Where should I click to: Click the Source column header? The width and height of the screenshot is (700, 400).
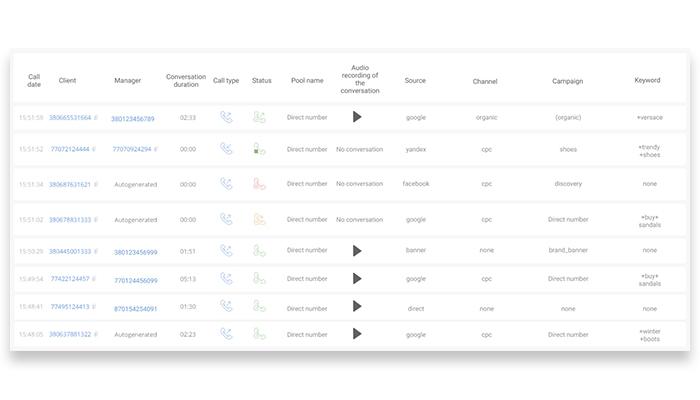point(415,80)
